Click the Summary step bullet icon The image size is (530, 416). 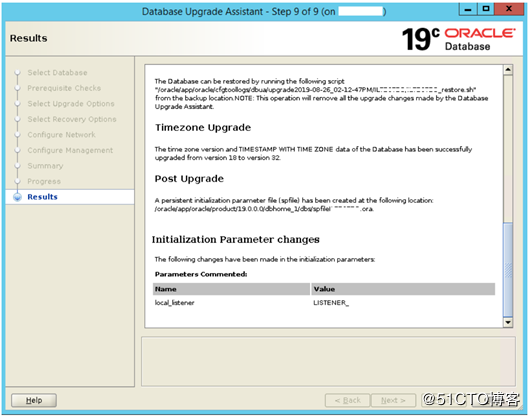18,166
